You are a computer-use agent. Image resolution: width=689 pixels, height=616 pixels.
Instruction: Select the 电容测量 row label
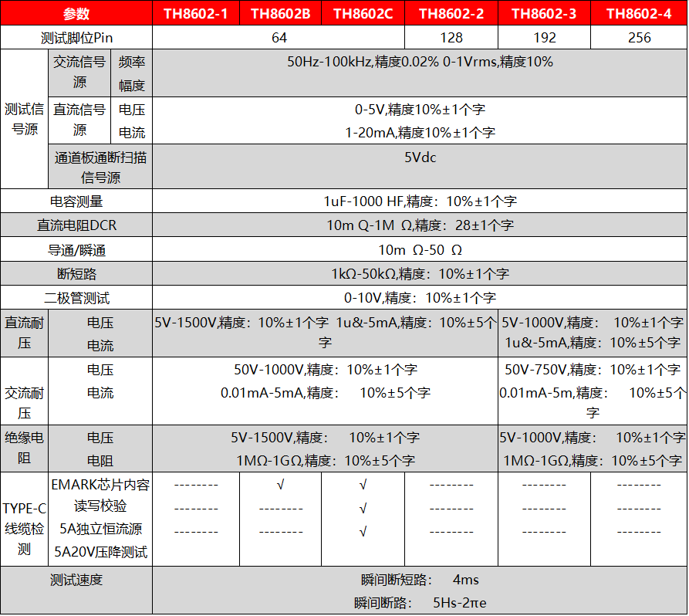click(x=76, y=201)
